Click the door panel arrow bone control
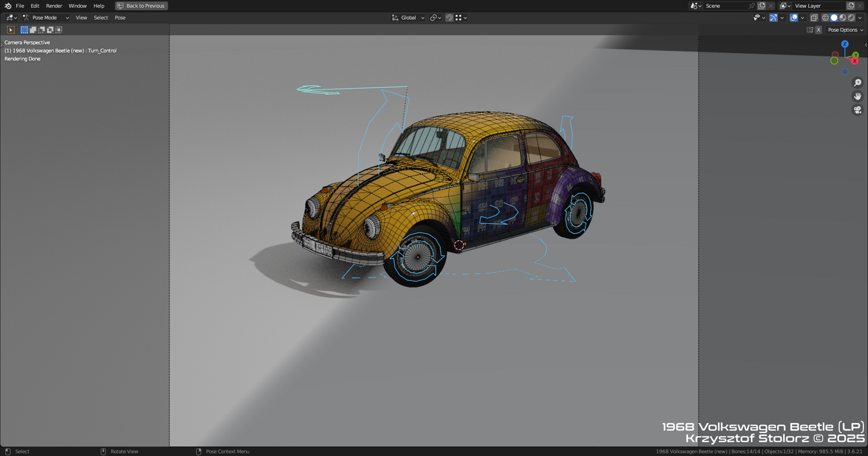The width and height of the screenshot is (868, 456). (x=498, y=212)
